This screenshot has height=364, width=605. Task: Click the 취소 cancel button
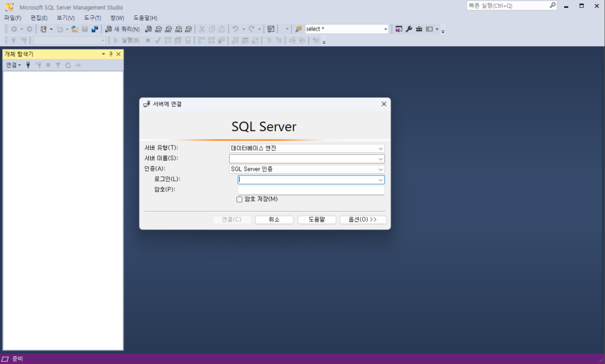pyautogui.click(x=274, y=220)
